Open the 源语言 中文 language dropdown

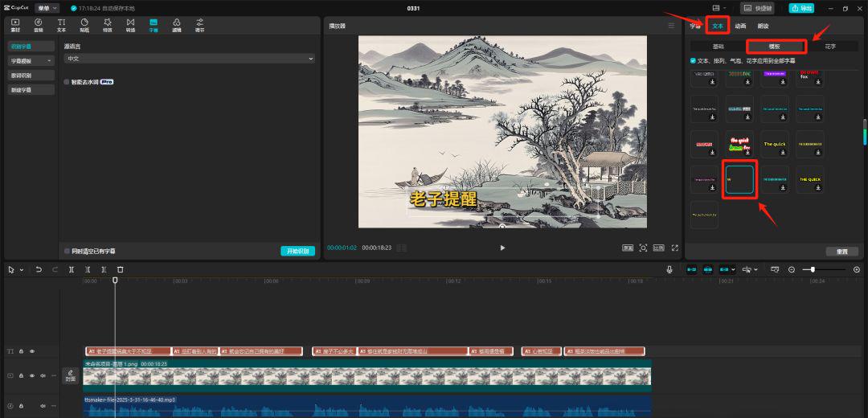(x=189, y=59)
